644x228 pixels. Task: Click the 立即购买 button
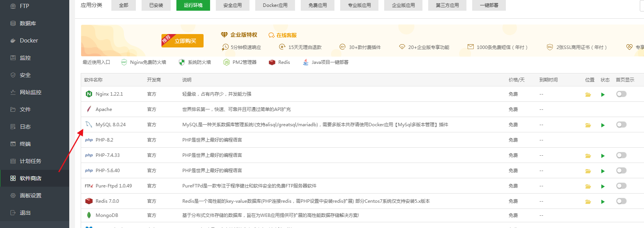click(183, 41)
